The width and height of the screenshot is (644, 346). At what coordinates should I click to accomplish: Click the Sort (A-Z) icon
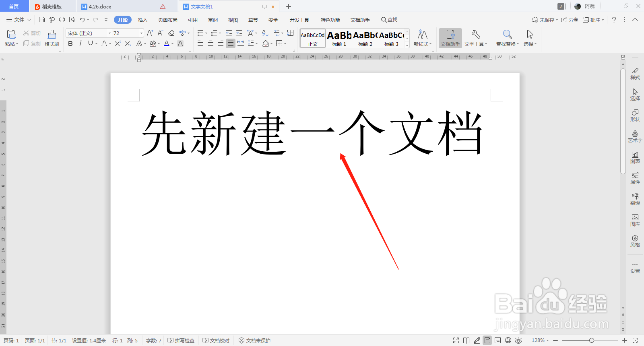pyautogui.click(x=265, y=33)
